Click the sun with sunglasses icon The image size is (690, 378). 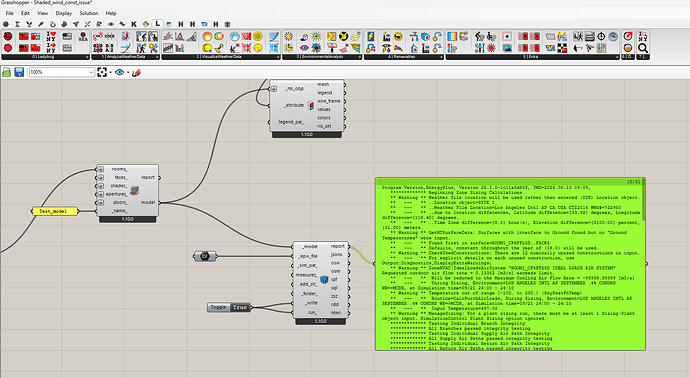click(x=398, y=36)
